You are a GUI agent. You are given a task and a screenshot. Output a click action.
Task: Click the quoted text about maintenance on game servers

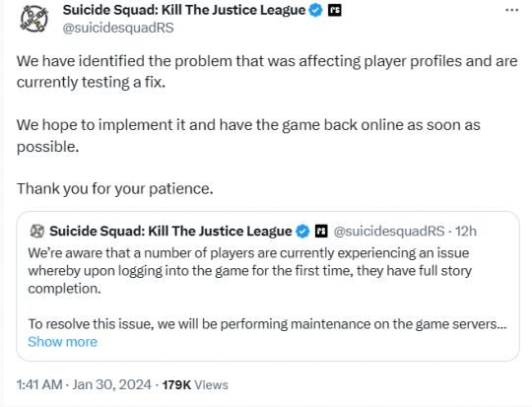point(267,324)
